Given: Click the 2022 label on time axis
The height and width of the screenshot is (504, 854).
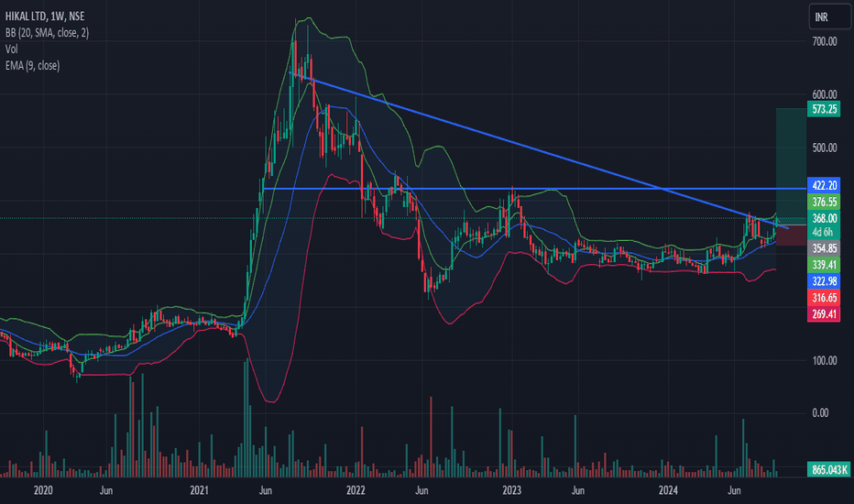Looking at the screenshot, I should [356, 490].
